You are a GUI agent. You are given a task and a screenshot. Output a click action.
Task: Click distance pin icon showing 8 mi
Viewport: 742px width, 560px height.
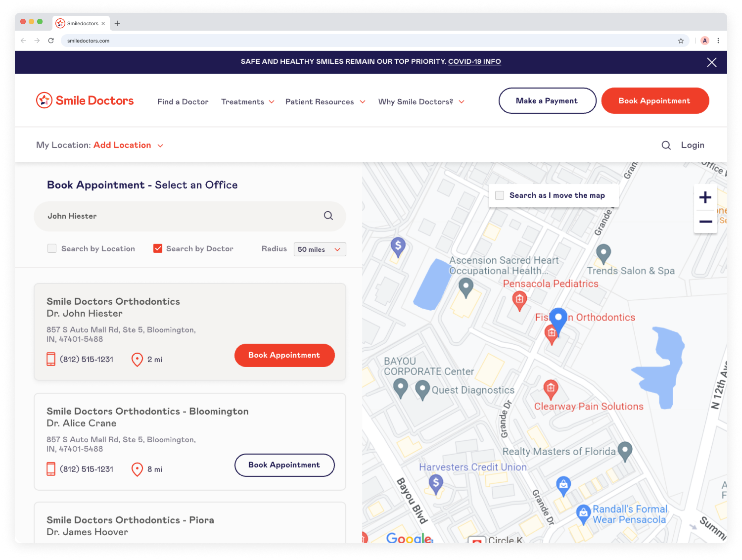click(x=137, y=469)
